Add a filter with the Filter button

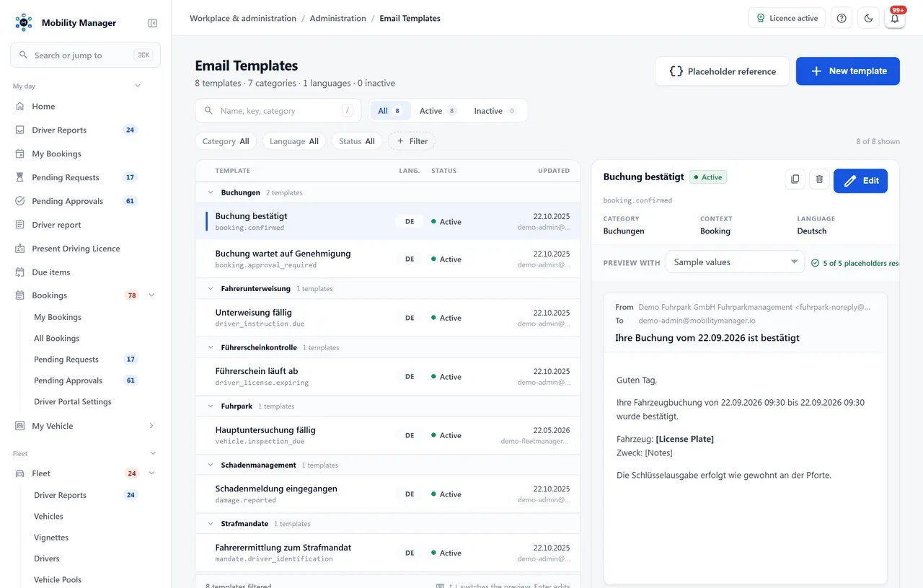coord(412,141)
